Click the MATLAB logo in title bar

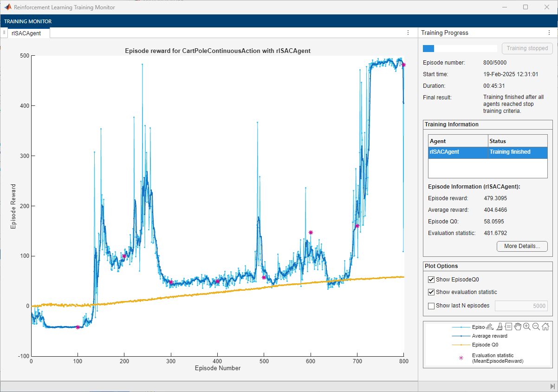8,7
